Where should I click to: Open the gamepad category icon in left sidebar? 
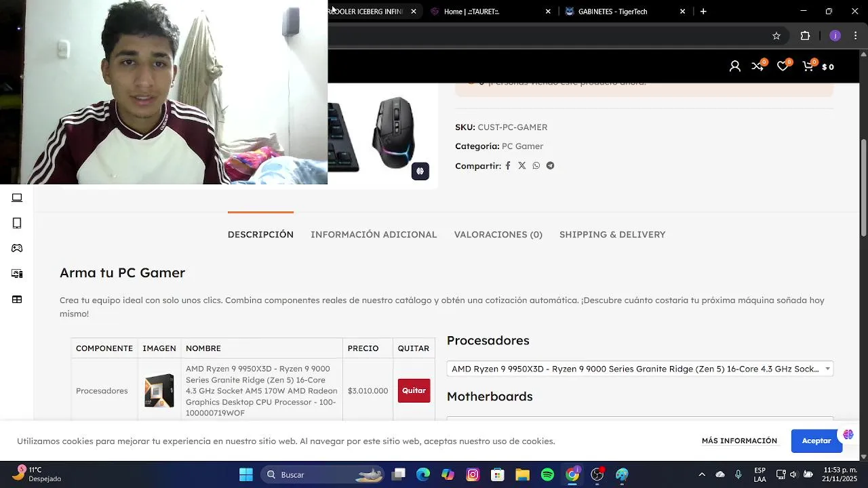pyautogui.click(x=17, y=248)
